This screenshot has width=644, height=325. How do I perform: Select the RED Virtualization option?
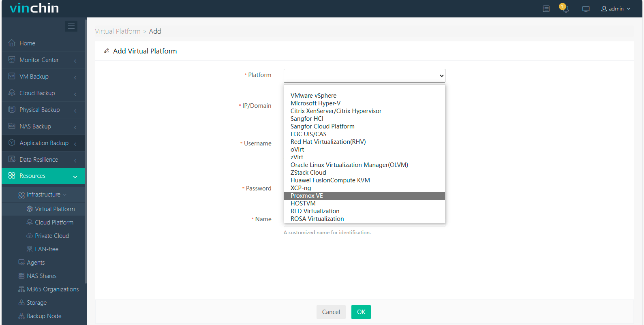(364, 211)
